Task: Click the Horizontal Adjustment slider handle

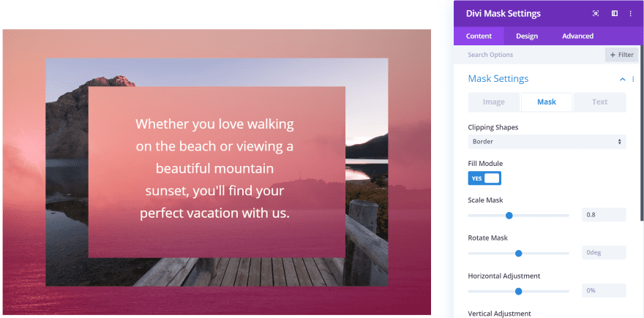Action: click(518, 292)
